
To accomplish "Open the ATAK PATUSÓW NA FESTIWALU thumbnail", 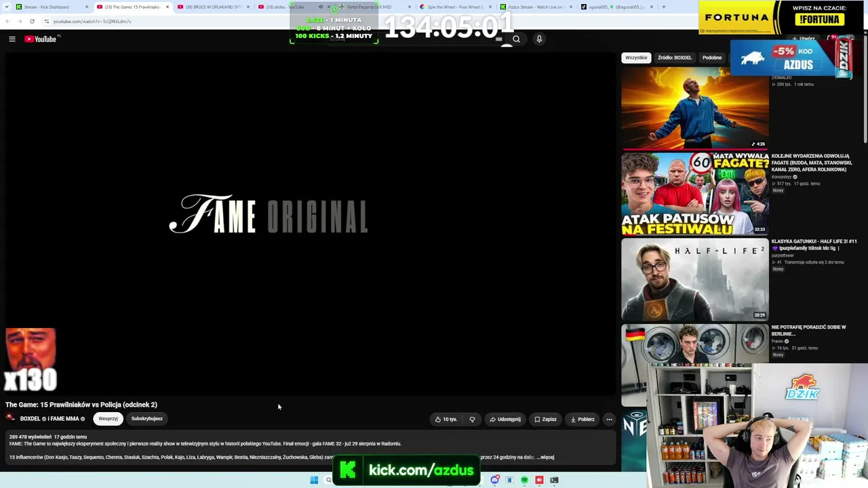I will [x=695, y=194].
